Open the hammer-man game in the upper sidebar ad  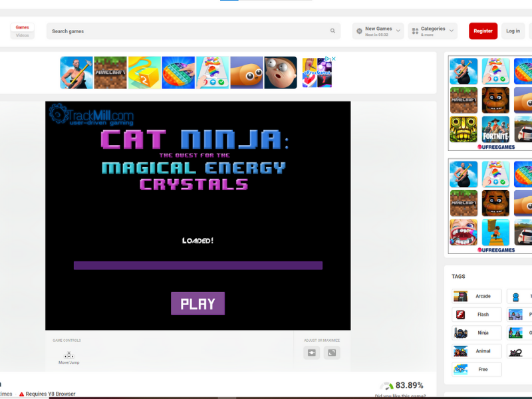click(x=464, y=71)
